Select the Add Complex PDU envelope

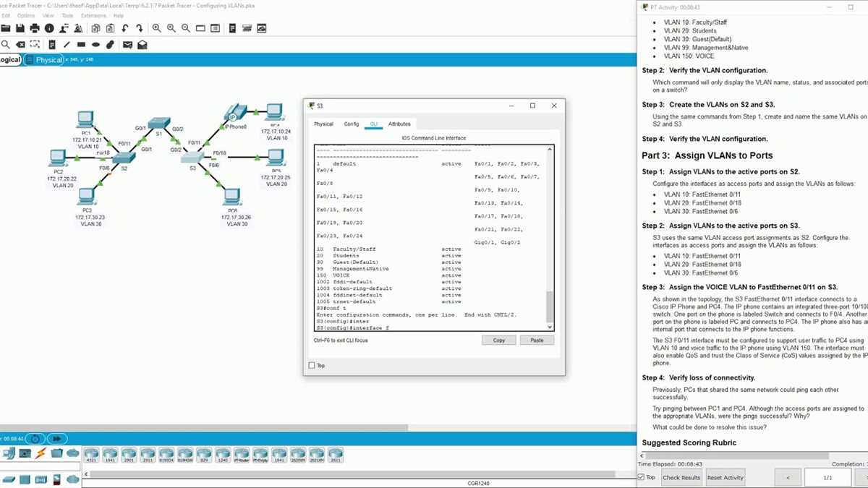click(142, 45)
